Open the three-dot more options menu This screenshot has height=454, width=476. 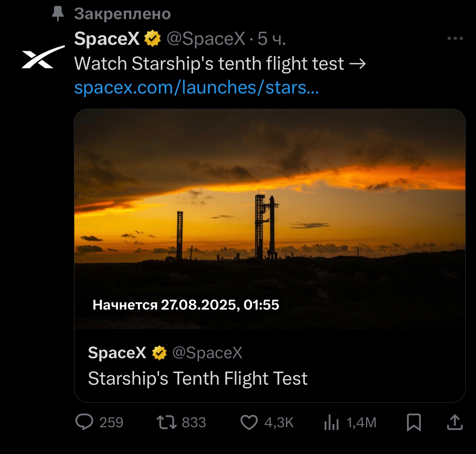click(455, 38)
